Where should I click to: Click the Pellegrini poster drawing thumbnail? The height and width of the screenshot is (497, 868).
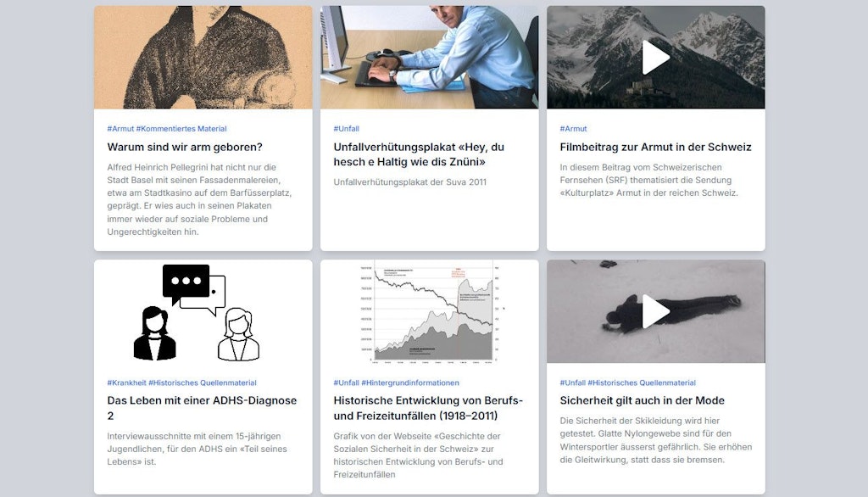(x=203, y=58)
